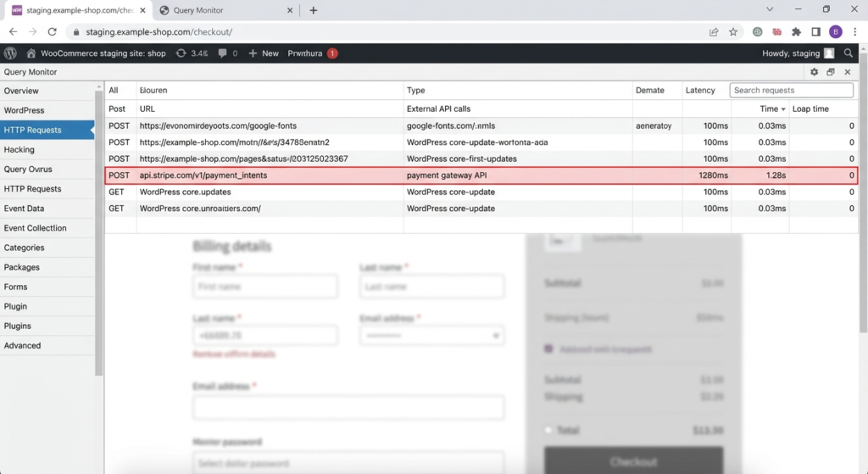Click the All column header
Image resolution: width=868 pixels, height=474 pixels.
click(114, 90)
